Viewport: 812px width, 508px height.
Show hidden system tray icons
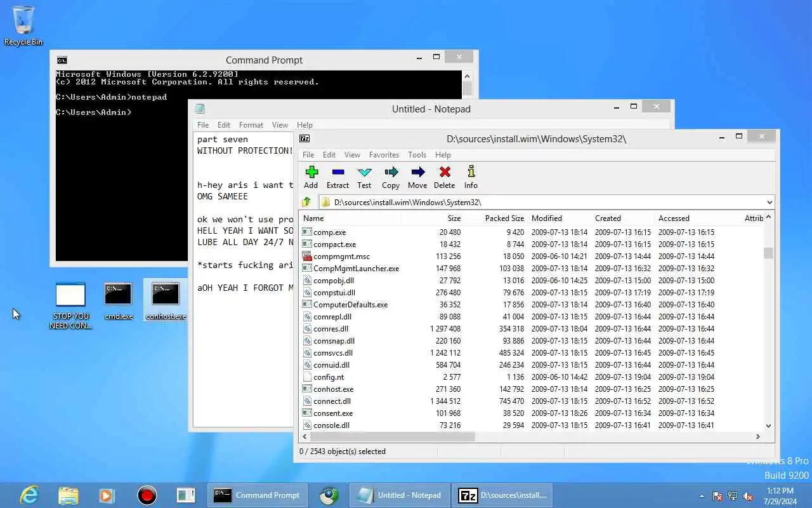[x=702, y=496]
